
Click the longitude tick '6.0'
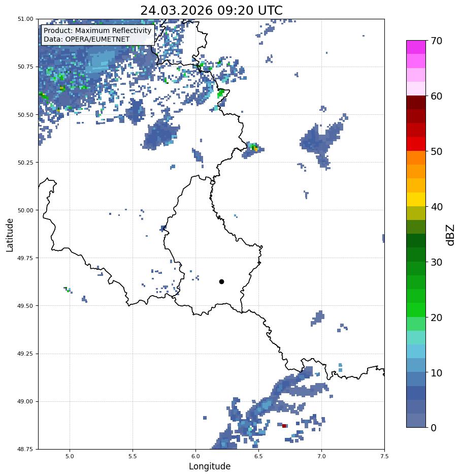tap(196, 456)
